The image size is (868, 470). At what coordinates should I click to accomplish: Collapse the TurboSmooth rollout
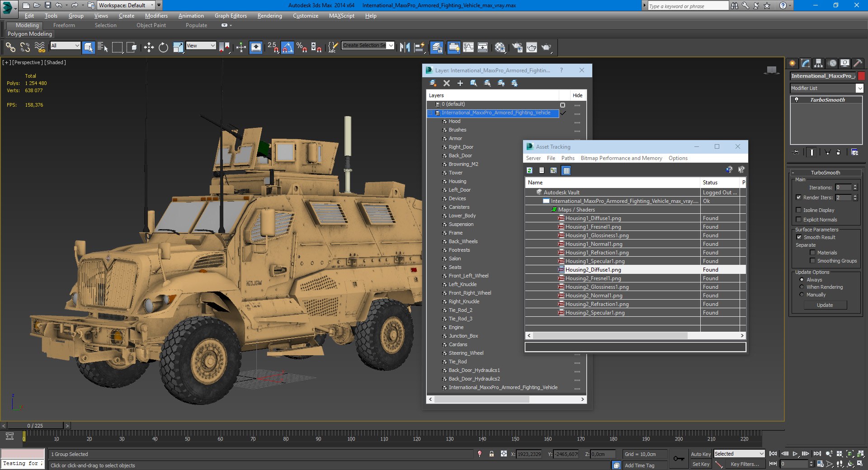[x=825, y=173]
